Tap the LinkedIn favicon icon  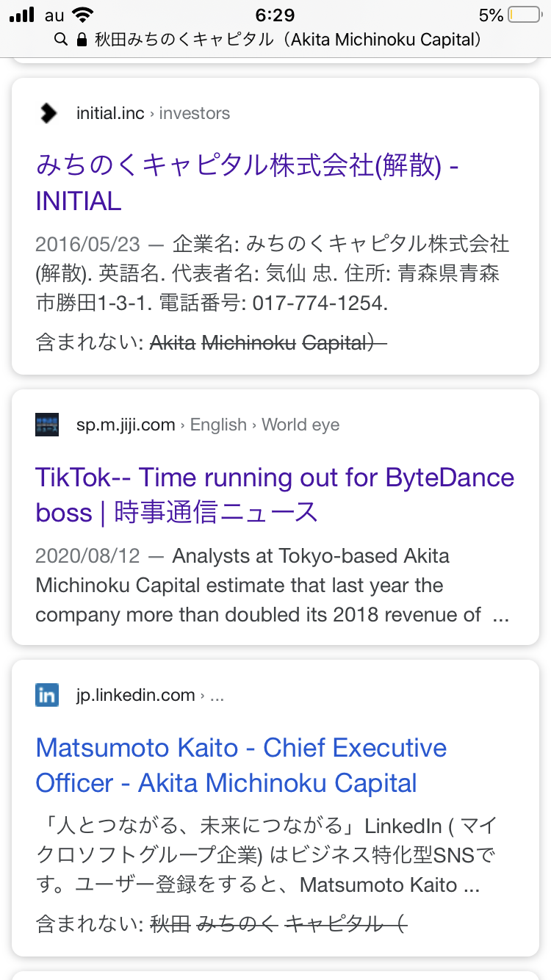47,695
